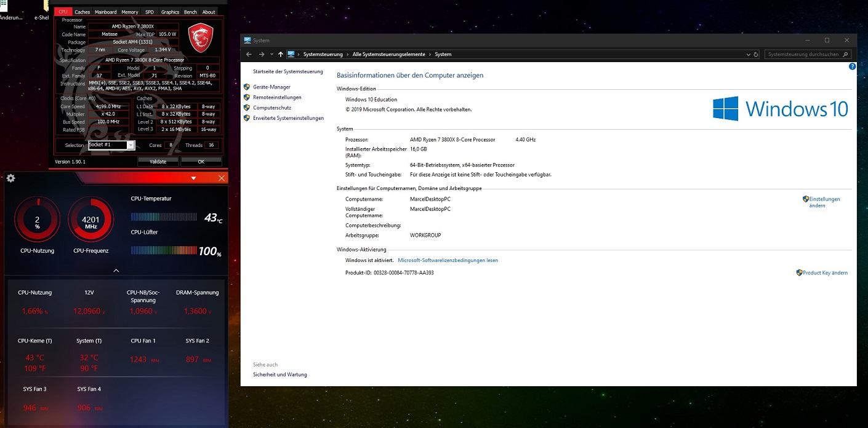Click the System window title icon
The image size is (868, 428).
point(247,40)
